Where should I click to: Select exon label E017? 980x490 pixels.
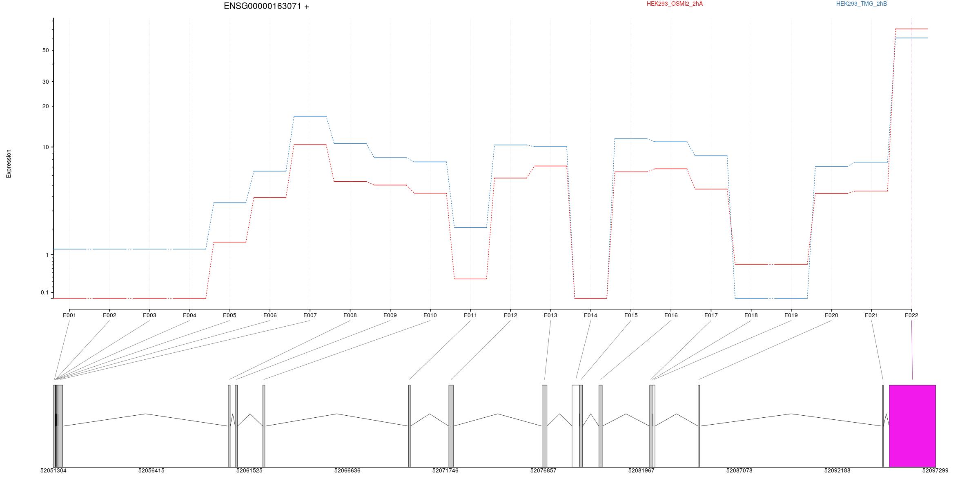pos(711,315)
